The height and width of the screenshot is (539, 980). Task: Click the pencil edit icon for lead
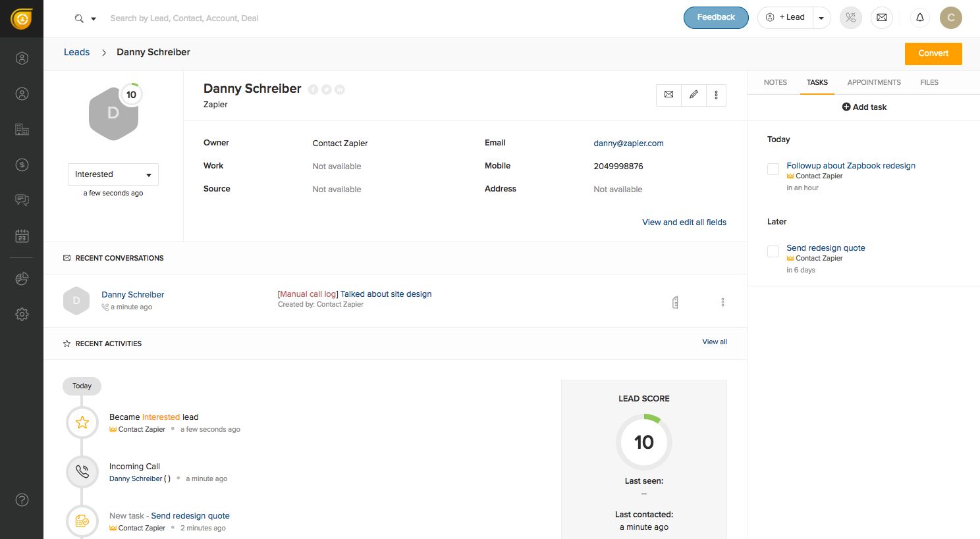pos(694,95)
